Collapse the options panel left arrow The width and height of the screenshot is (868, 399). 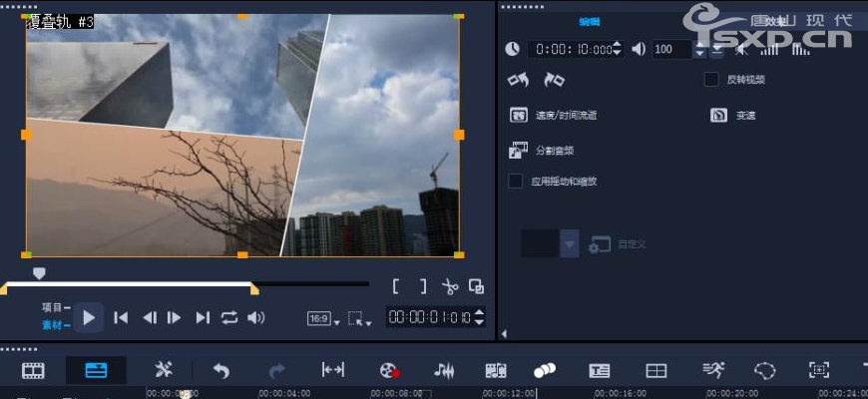click(x=504, y=334)
